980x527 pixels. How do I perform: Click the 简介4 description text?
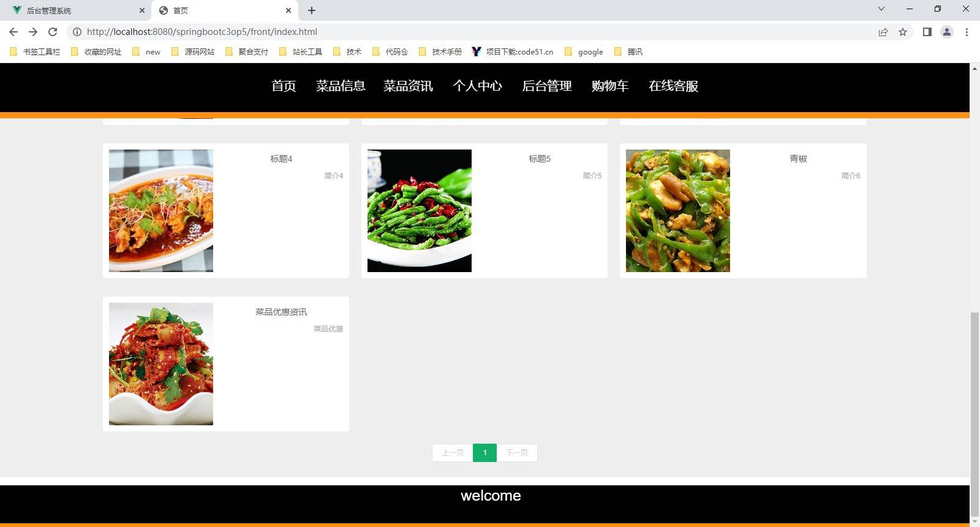tap(334, 176)
